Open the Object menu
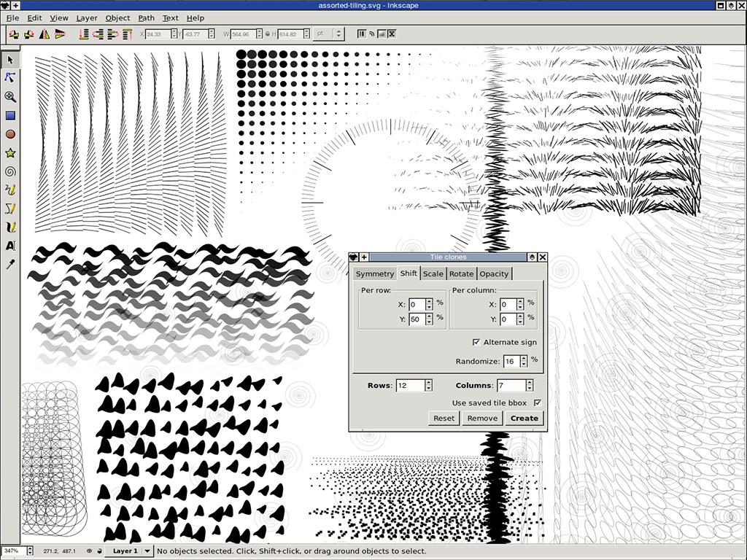 (117, 18)
